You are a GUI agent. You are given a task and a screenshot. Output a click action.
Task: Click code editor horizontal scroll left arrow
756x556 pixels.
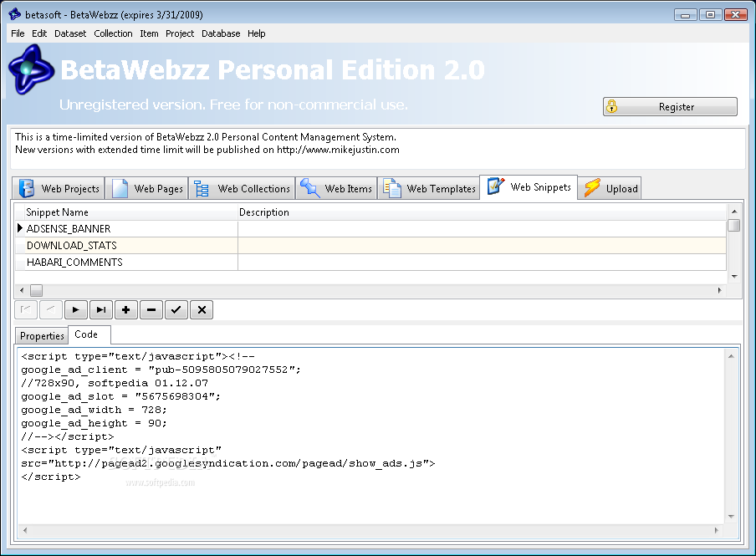[x=25, y=530]
